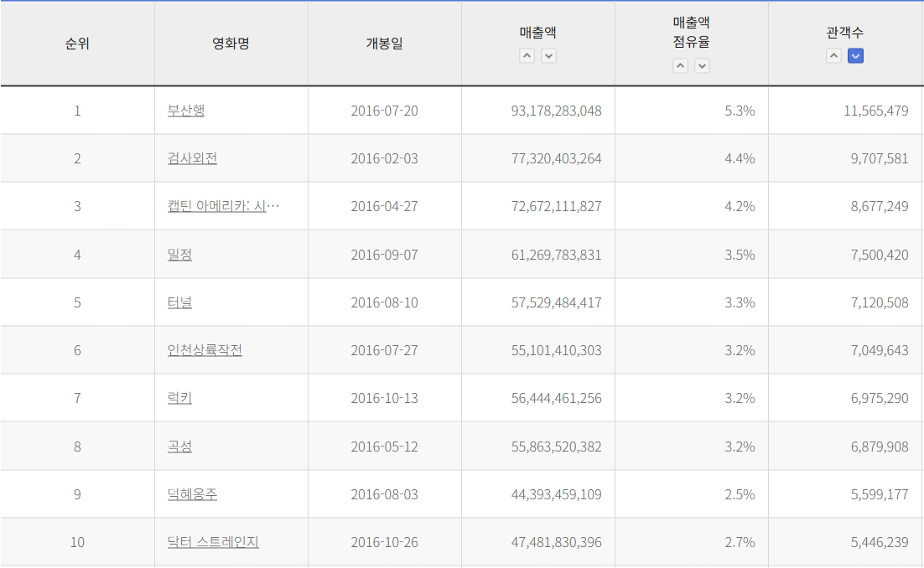Sort 매출액 column descending with down arrow
This screenshot has width=924, height=568.
pyautogui.click(x=548, y=56)
